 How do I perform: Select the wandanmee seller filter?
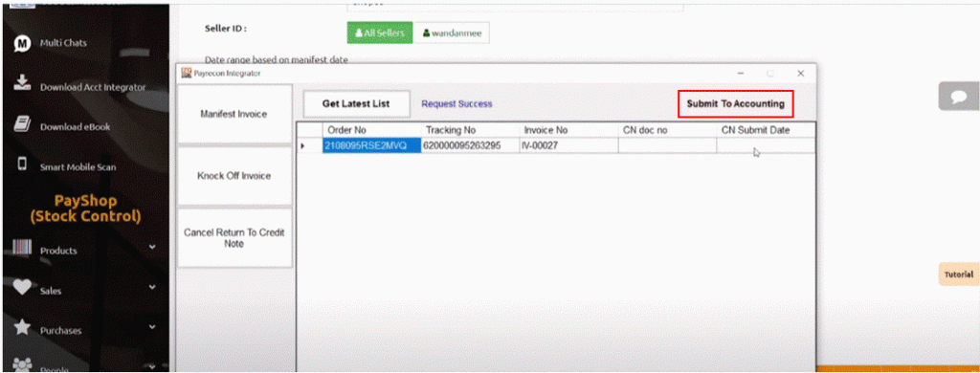(452, 33)
